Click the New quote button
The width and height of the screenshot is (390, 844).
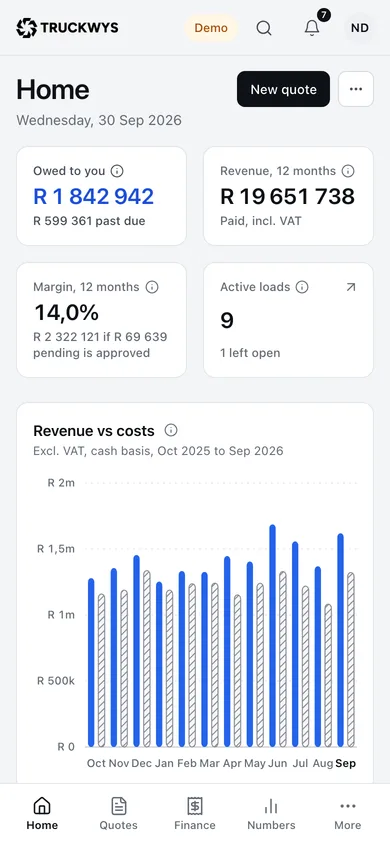tap(283, 89)
